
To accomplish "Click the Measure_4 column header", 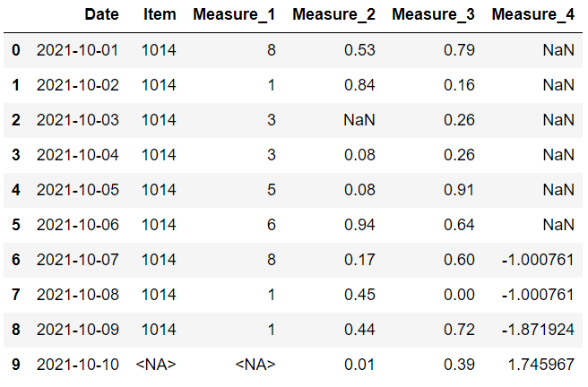I will click(534, 15).
